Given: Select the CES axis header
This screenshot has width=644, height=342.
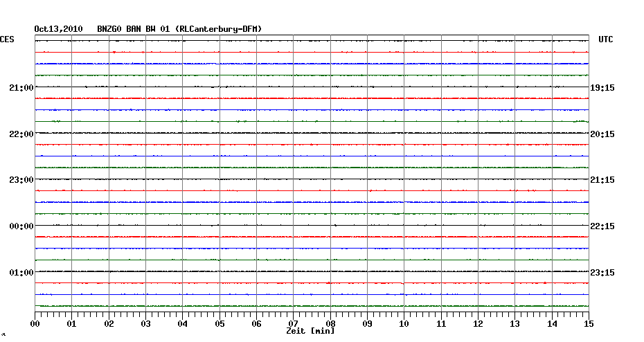Looking at the screenshot, I should (x=7, y=40).
